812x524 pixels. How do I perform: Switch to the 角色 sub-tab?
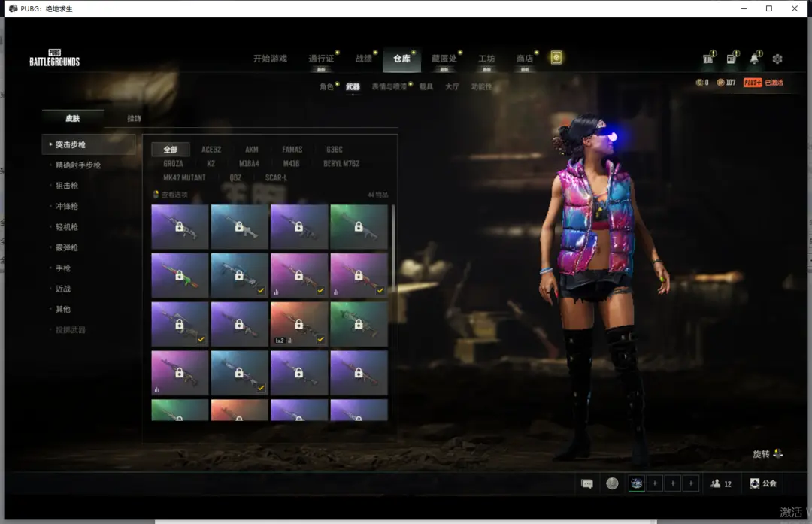[x=326, y=86]
